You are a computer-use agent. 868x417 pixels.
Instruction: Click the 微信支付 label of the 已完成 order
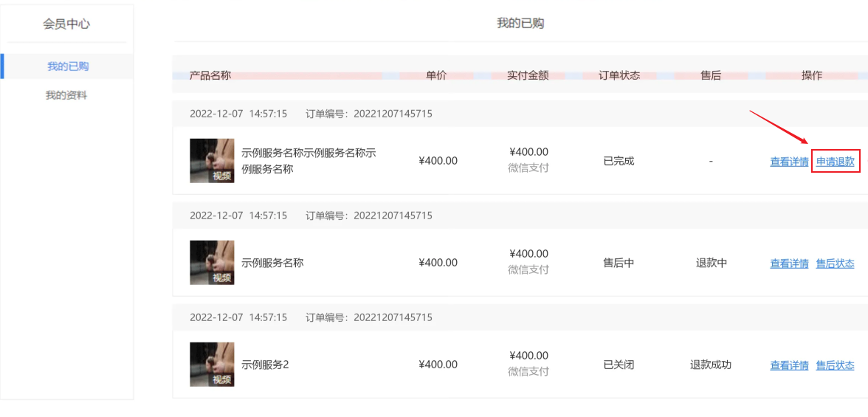click(528, 168)
